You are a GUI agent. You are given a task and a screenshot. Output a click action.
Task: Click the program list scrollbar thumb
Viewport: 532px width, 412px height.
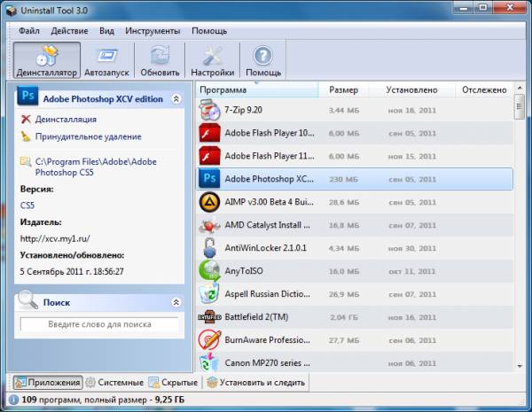[519, 107]
